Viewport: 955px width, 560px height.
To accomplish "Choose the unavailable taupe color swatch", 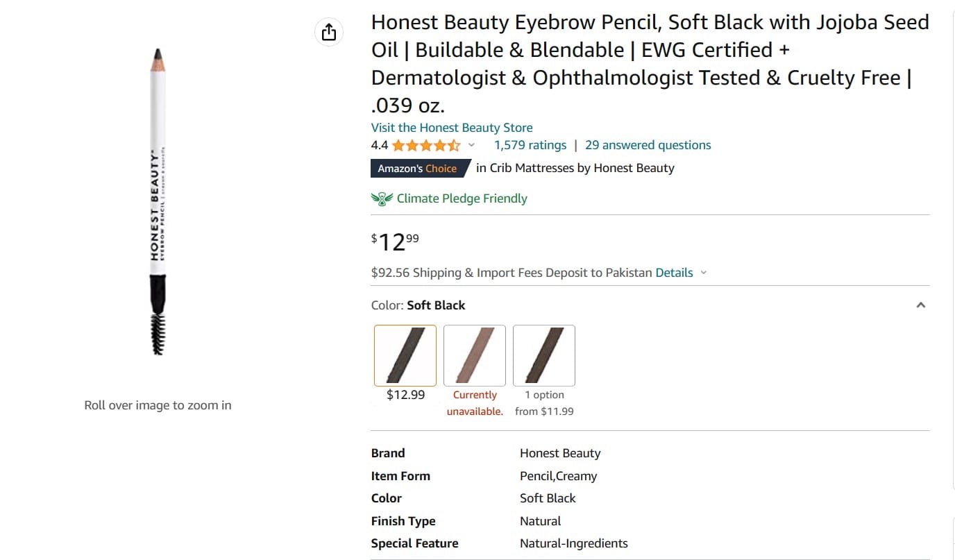I will [x=475, y=355].
